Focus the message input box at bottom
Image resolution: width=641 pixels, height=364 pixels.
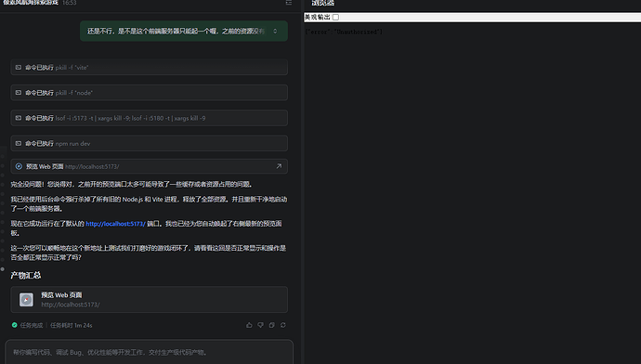(x=150, y=352)
